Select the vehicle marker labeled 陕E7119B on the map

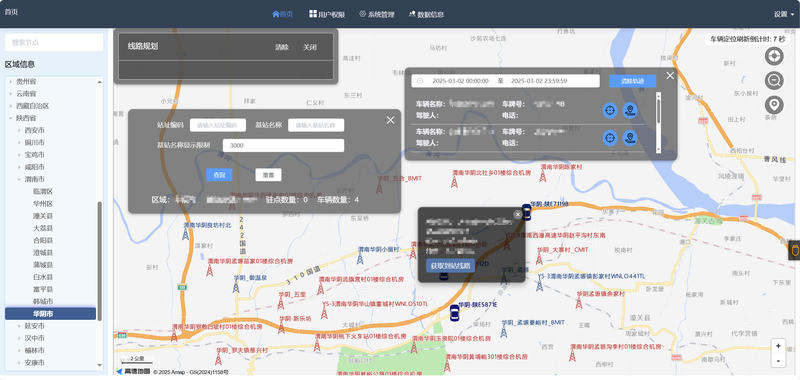coord(527,212)
